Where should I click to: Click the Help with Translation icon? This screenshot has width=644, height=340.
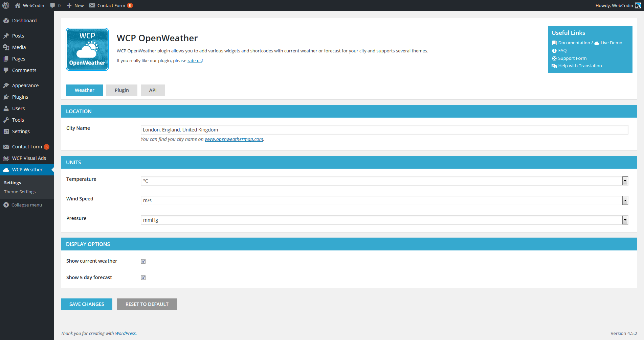click(554, 66)
